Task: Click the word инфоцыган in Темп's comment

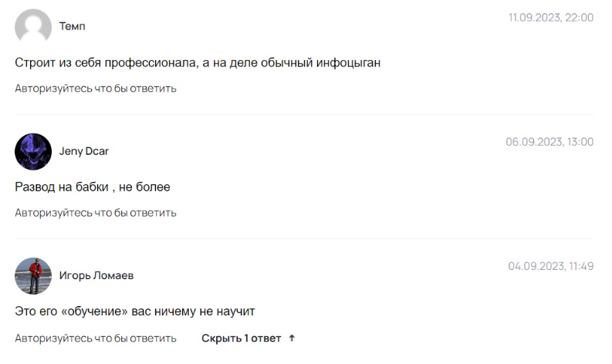Action: 349,62
